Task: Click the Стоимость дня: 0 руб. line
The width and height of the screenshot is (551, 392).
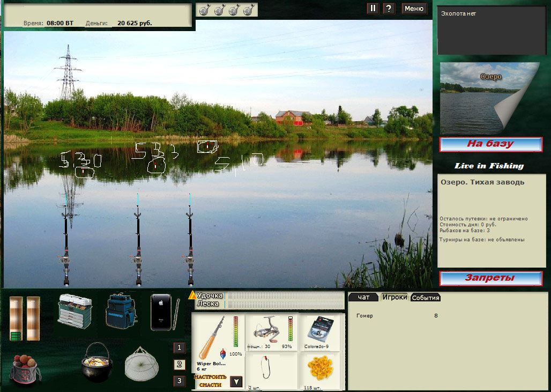Action: [468, 224]
